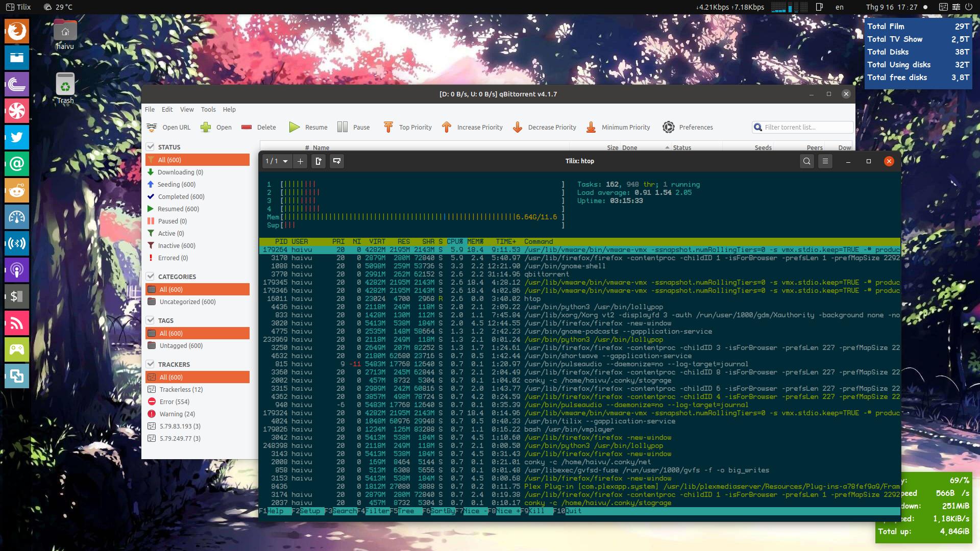The image size is (980, 551).
Task: Open the Edit menu in qBittorrent
Action: click(167, 109)
